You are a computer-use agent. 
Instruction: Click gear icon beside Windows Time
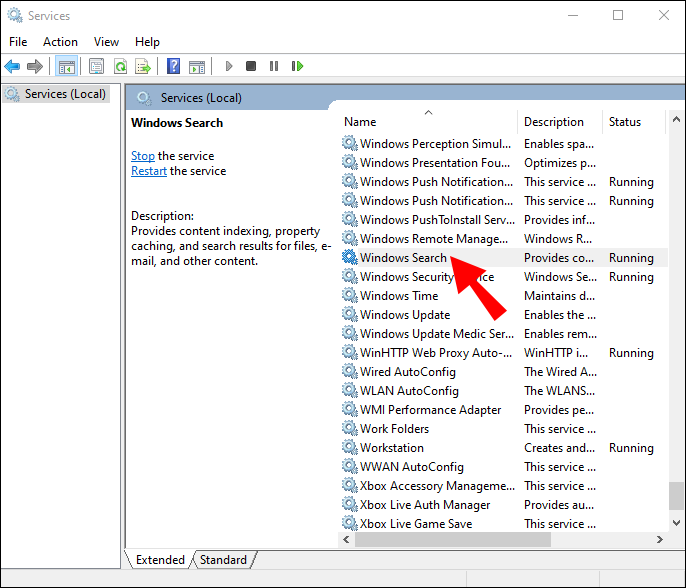[350, 295]
